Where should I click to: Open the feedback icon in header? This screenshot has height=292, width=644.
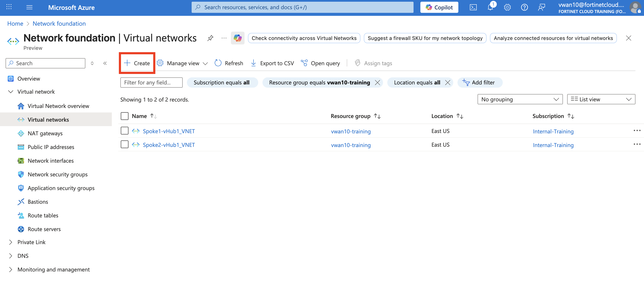tap(541, 7)
